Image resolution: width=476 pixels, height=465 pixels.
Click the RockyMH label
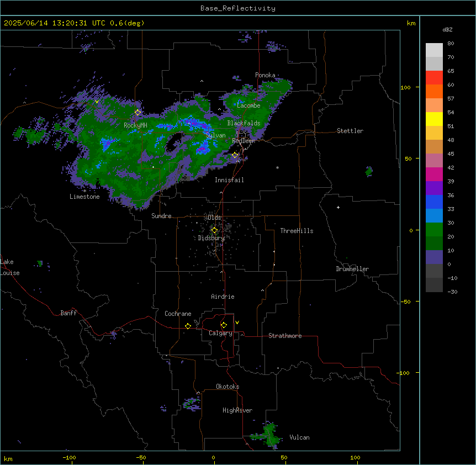pos(135,125)
